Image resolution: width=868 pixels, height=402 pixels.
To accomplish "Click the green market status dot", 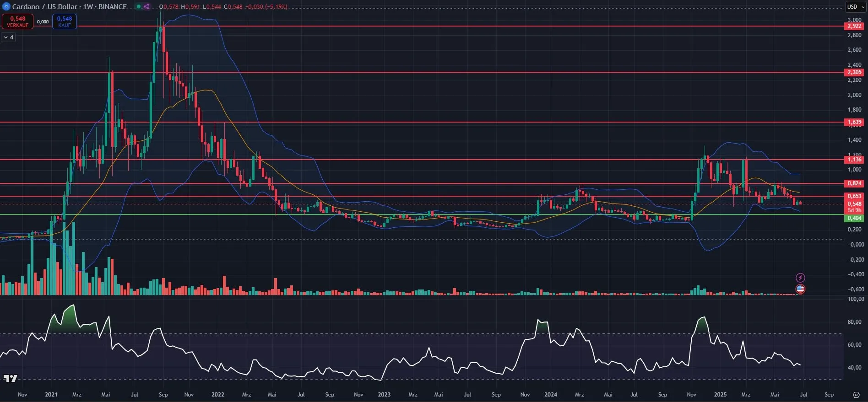I will (x=138, y=6).
